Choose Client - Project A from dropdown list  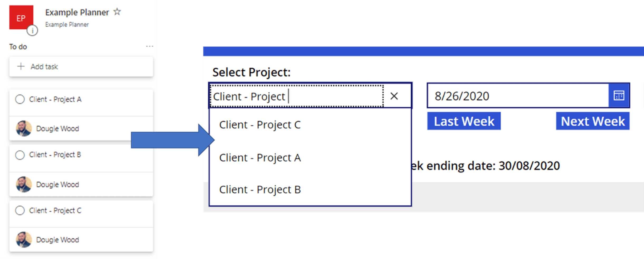click(x=260, y=158)
